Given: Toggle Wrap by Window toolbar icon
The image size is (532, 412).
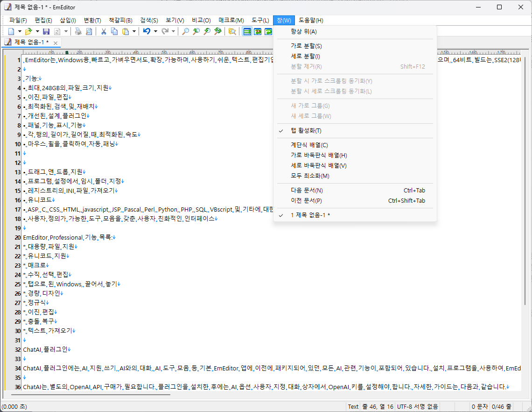Looking at the screenshot, I should point(268,31).
